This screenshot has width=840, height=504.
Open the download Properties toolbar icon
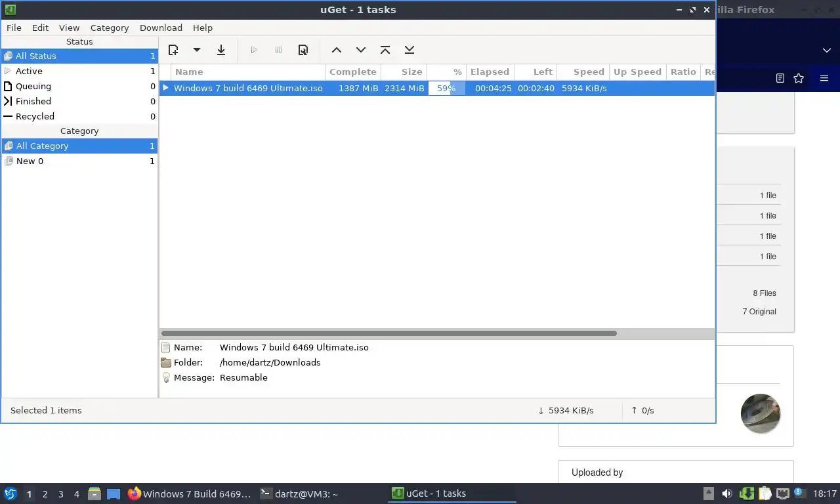[x=303, y=50]
